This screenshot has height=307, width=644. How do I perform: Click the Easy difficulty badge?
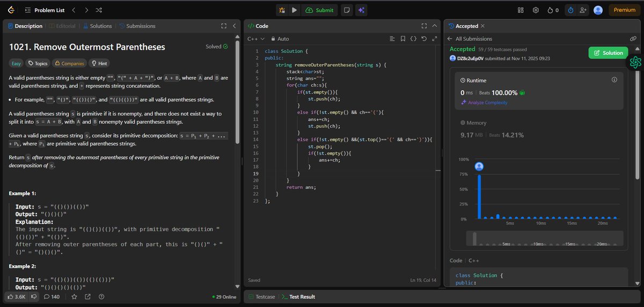(x=17, y=63)
